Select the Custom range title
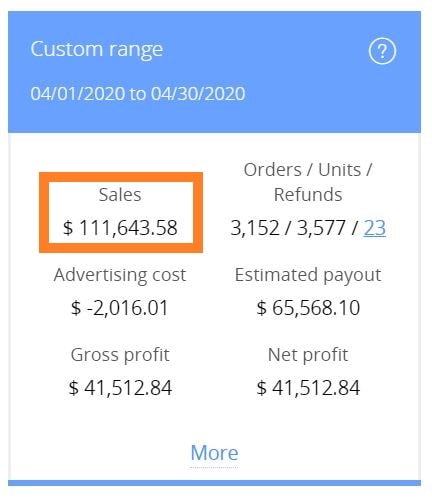Viewport: 432px width, 501px height. pos(97,49)
